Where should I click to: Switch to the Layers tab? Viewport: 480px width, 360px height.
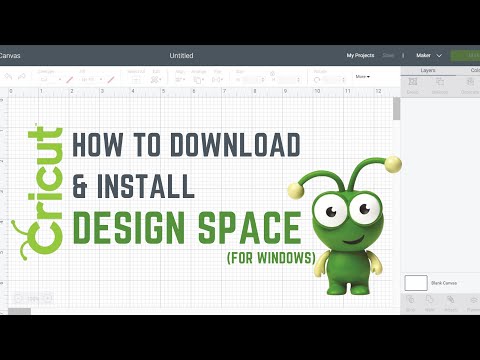coord(428,70)
